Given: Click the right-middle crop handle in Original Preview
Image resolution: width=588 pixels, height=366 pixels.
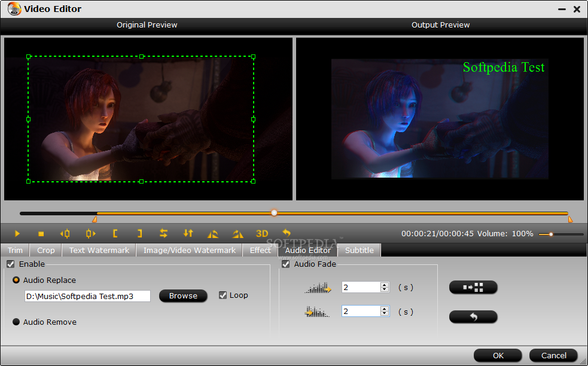Looking at the screenshot, I should click(x=254, y=119).
